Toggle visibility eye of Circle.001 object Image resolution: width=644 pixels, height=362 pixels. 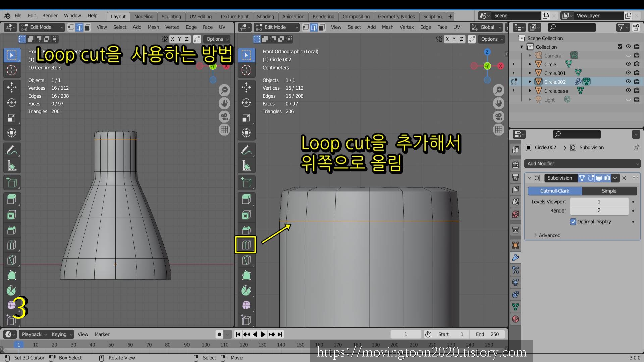tap(628, 73)
